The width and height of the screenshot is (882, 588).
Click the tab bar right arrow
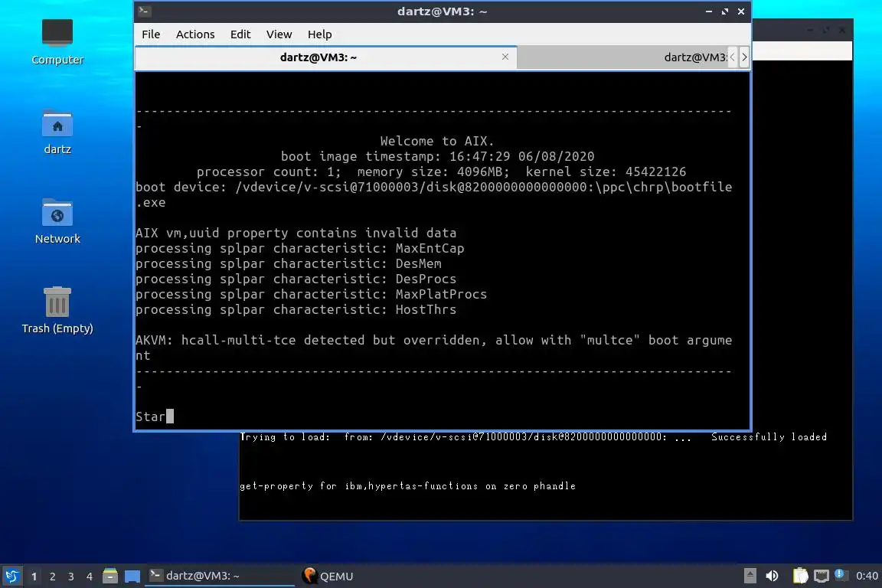tap(744, 57)
